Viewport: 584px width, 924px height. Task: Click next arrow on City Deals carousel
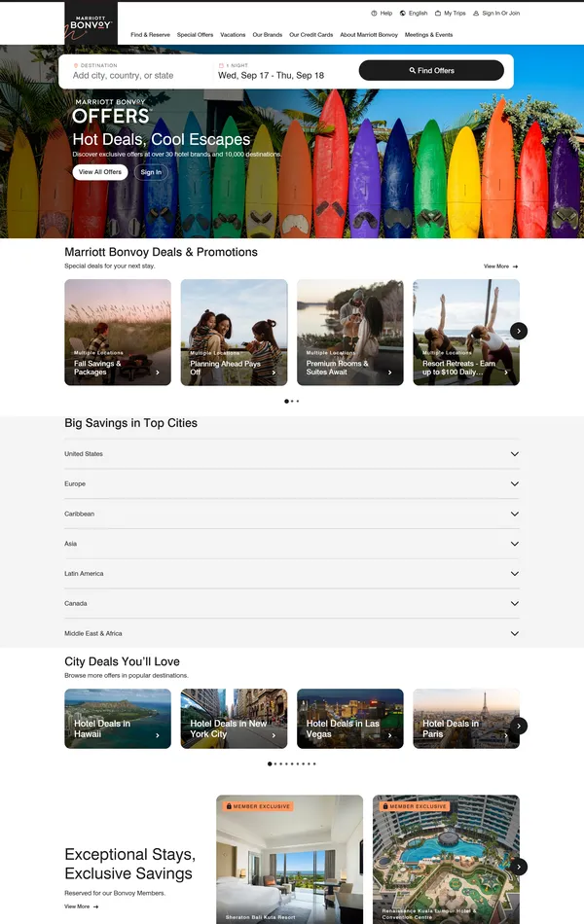pyautogui.click(x=519, y=726)
